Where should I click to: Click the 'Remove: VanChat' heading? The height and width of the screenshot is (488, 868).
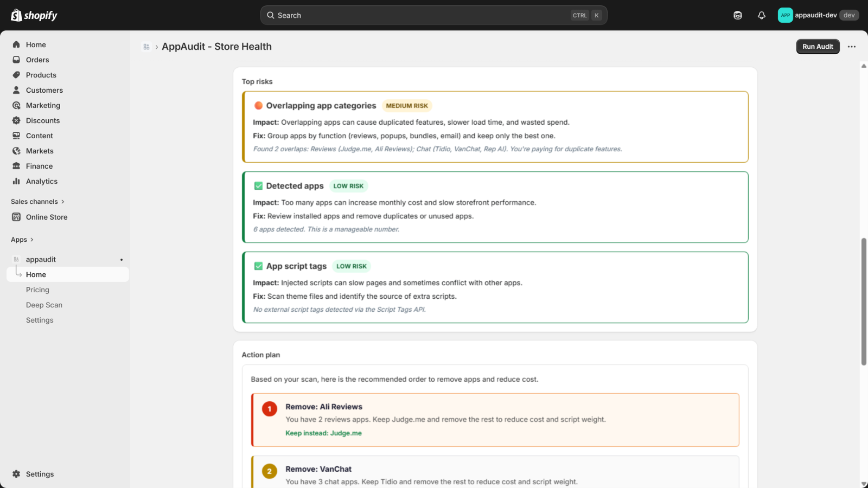[x=318, y=469]
